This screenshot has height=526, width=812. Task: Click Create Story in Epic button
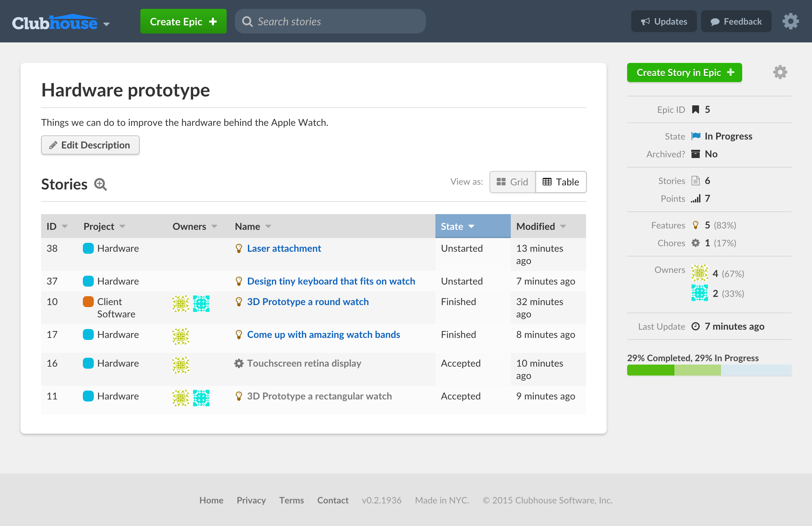point(684,73)
